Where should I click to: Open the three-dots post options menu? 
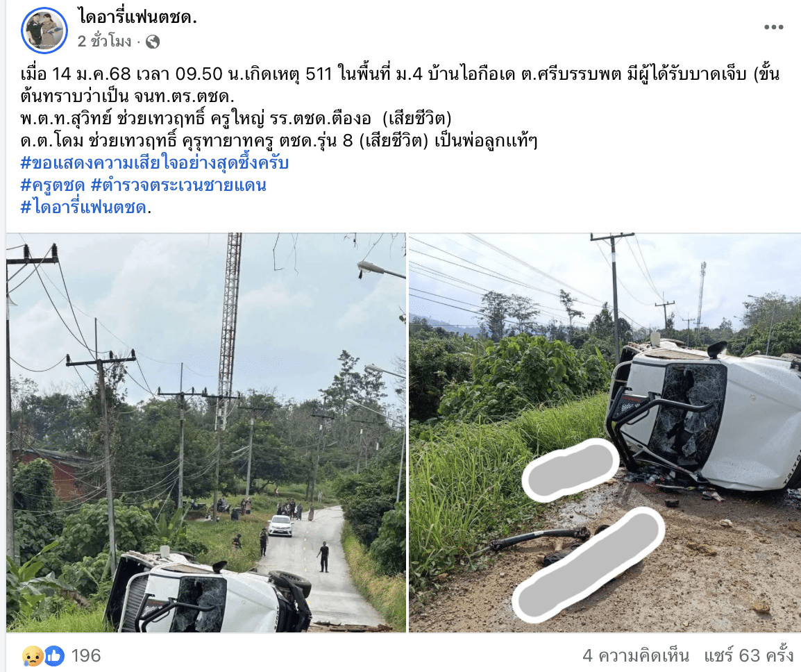click(x=773, y=27)
